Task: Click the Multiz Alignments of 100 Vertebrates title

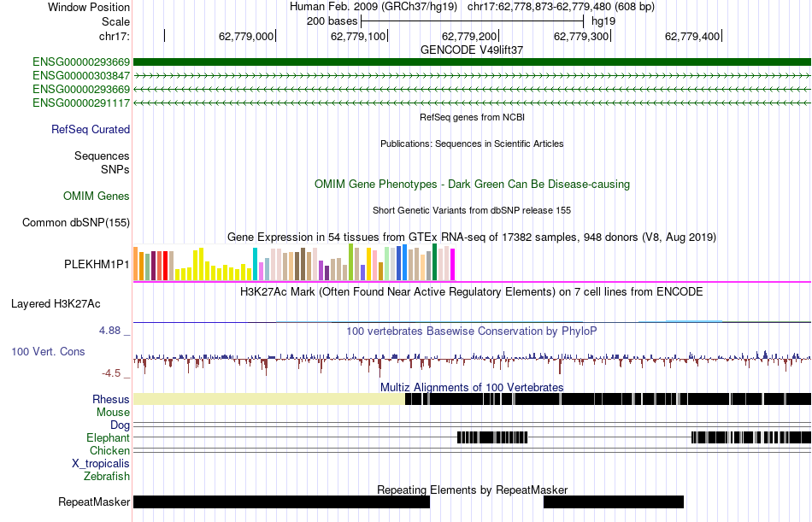Action: click(472, 387)
